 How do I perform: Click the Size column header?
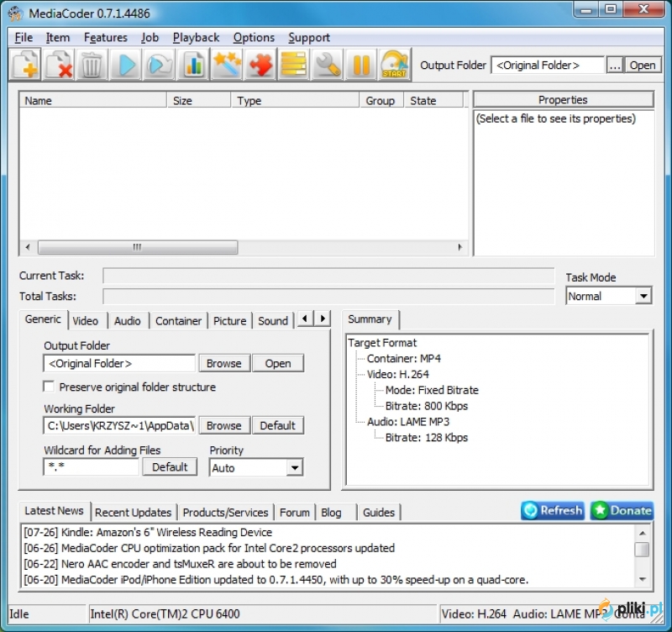point(199,100)
